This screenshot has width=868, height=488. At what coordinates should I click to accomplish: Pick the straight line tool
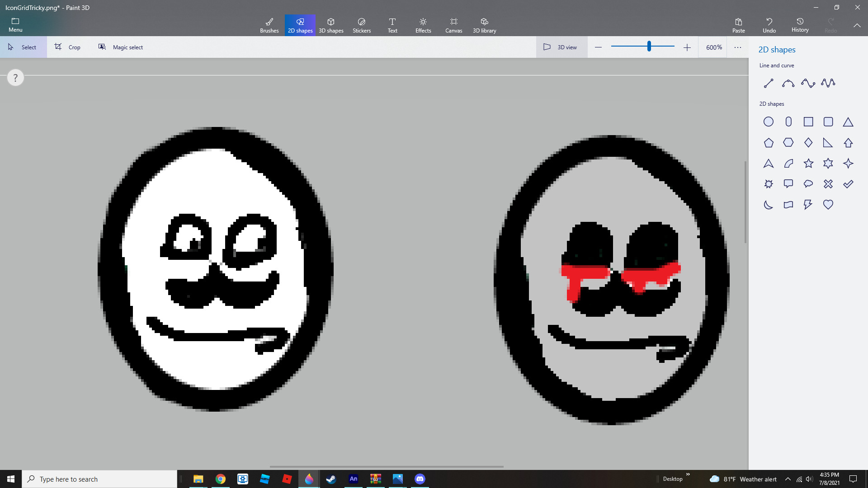[768, 83]
